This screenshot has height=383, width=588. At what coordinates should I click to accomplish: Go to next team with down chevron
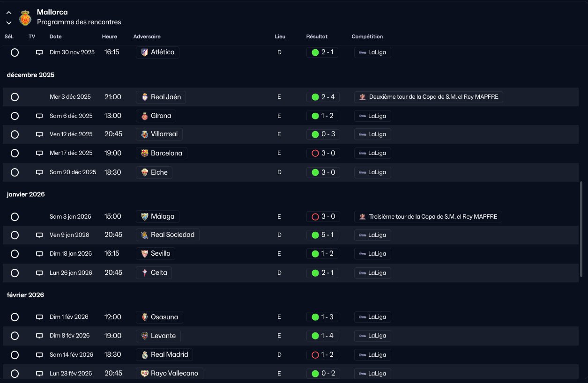9,22
